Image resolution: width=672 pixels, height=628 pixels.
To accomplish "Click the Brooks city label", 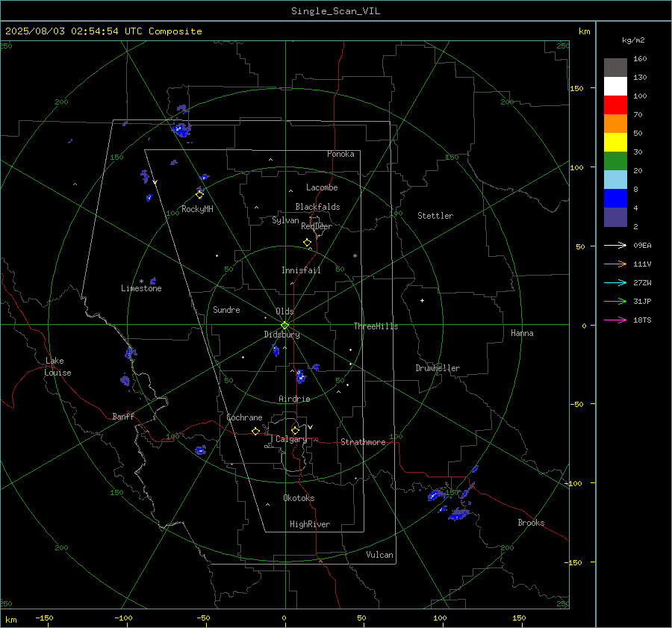I will pos(531,523).
